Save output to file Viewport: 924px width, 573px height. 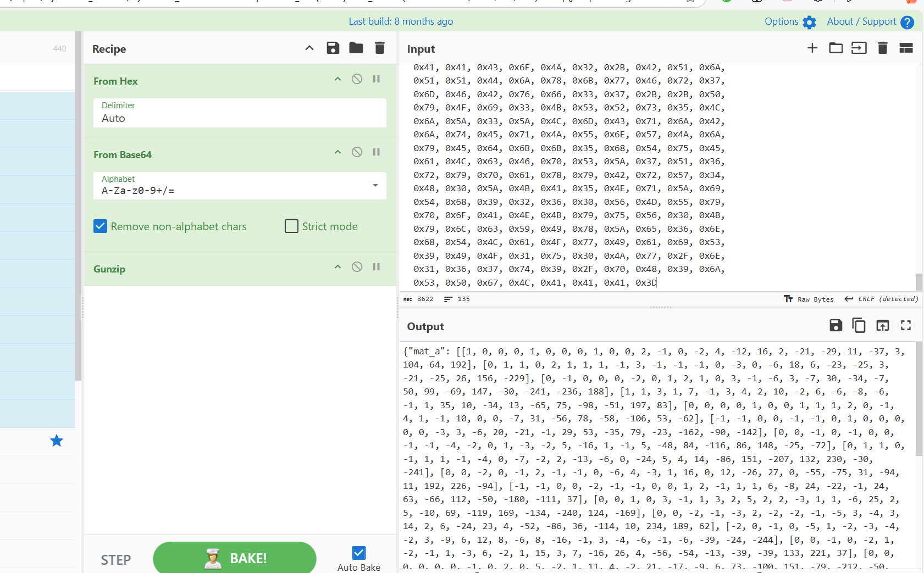[x=836, y=326]
